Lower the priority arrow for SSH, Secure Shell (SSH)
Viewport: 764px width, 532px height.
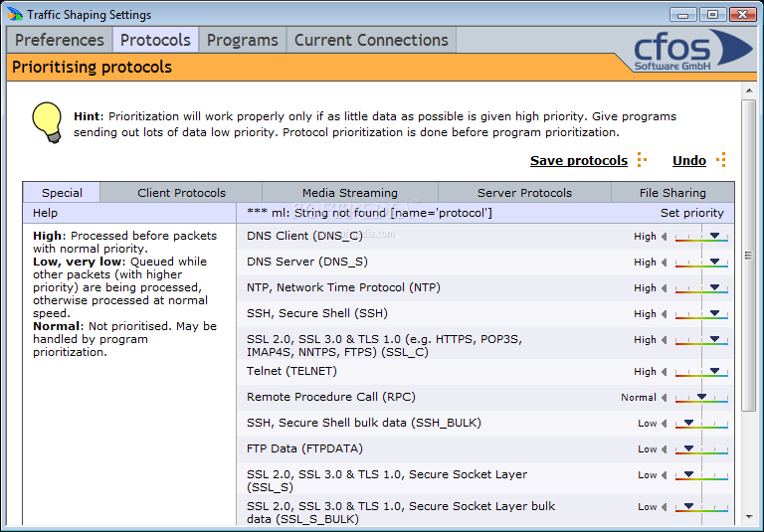coord(665,314)
